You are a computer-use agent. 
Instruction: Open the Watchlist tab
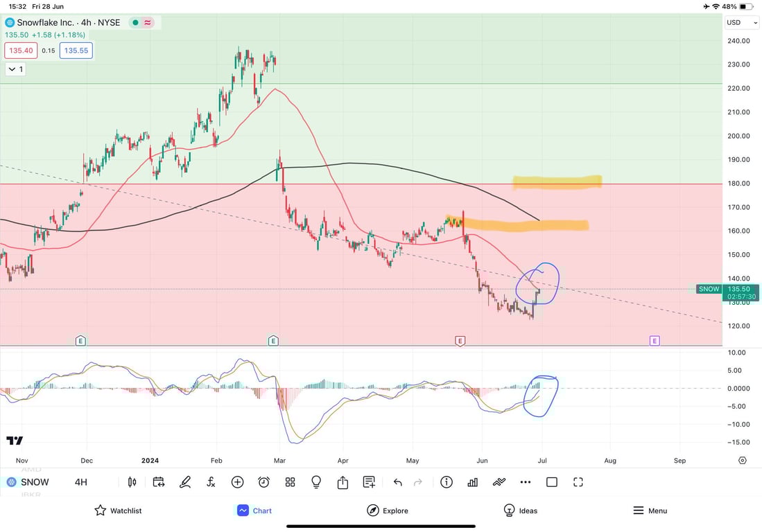coord(118,511)
